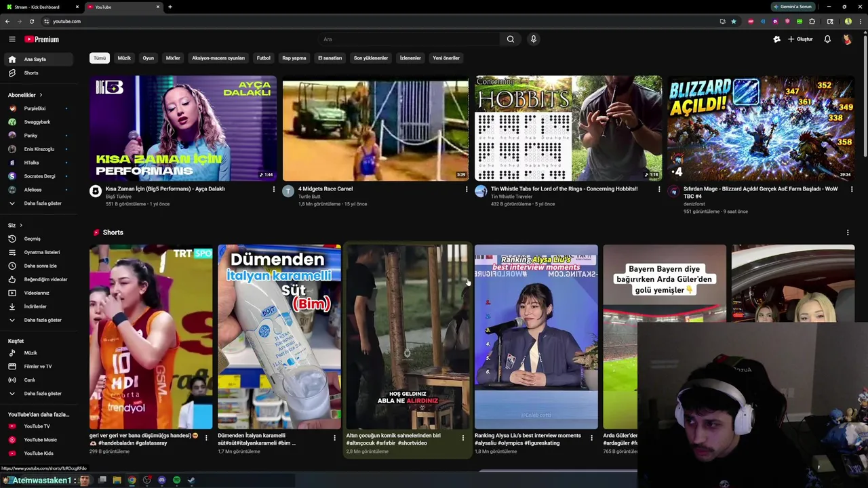The image size is (868, 488).
Task: Open more options for 4 Midgets Race Camel
Action: click(x=467, y=189)
